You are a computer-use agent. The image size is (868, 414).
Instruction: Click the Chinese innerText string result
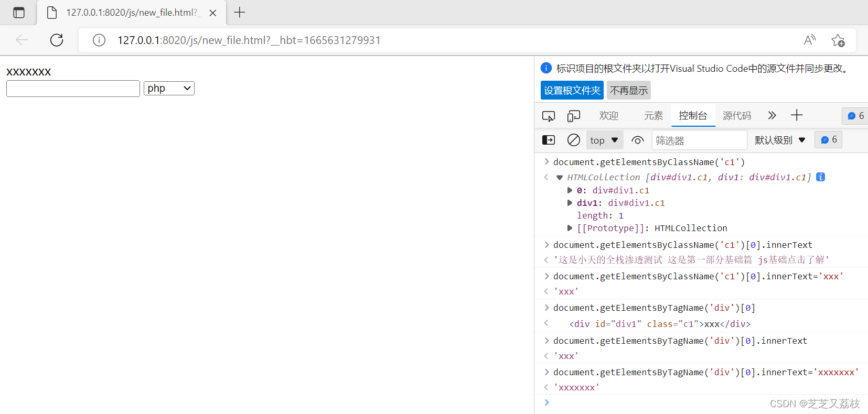(x=691, y=260)
